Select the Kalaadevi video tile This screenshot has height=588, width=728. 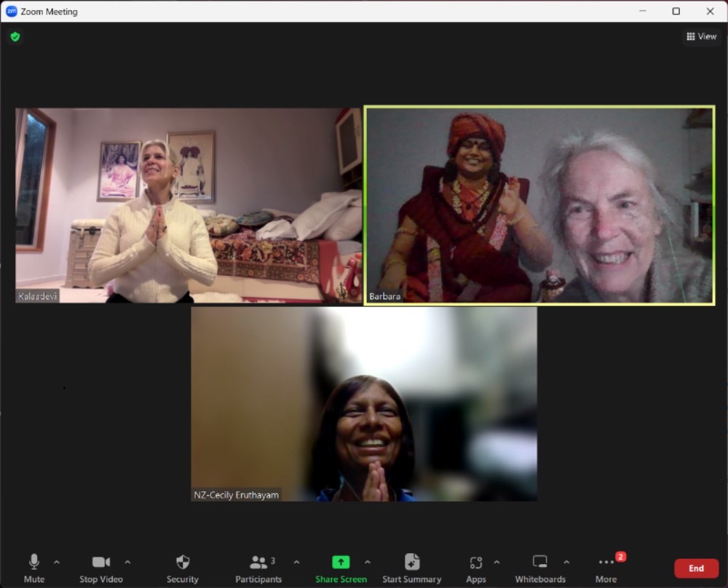pos(189,205)
